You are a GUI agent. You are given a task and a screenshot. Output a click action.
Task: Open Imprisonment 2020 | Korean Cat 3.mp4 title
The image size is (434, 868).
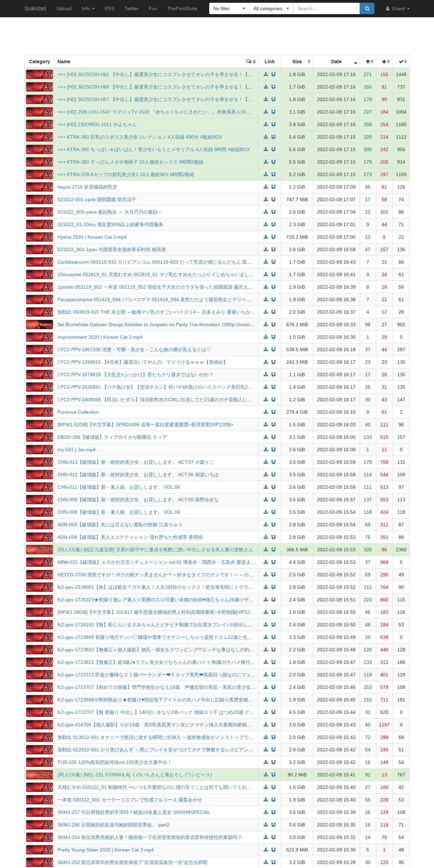click(100, 337)
